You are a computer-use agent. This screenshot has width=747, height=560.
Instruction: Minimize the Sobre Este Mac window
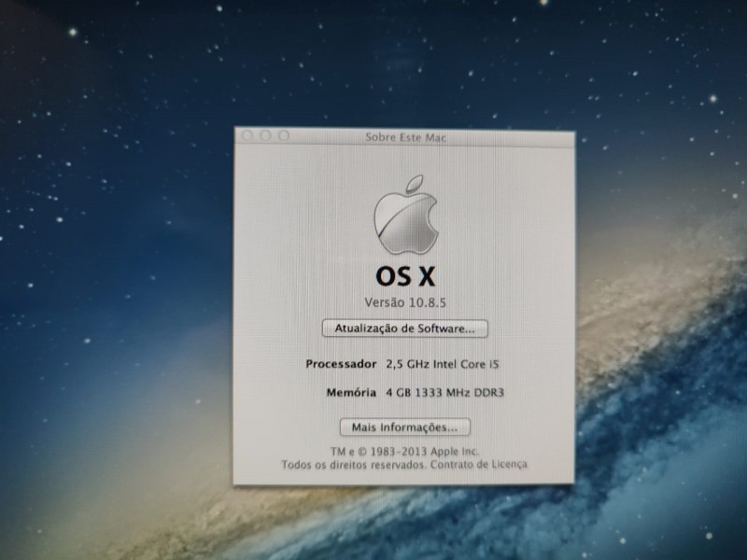[x=266, y=136]
